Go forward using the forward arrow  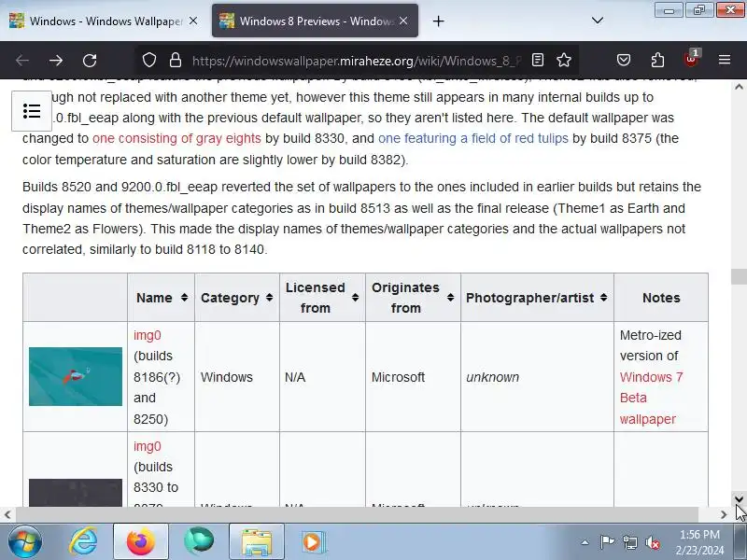pyautogui.click(x=56, y=61)
